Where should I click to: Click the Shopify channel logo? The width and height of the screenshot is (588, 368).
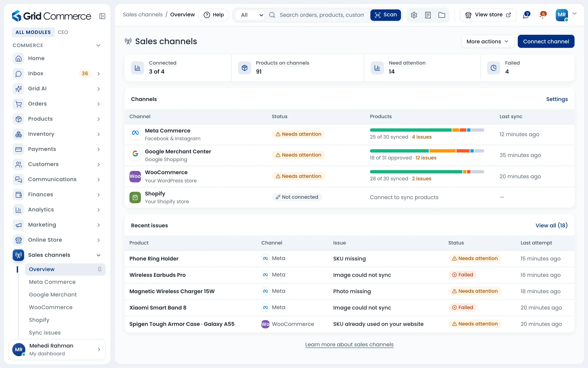tap(135, 197)
